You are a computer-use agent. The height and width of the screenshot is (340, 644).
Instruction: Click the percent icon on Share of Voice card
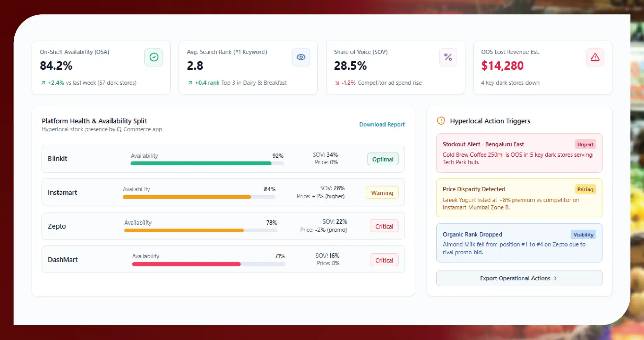point(448,57)
